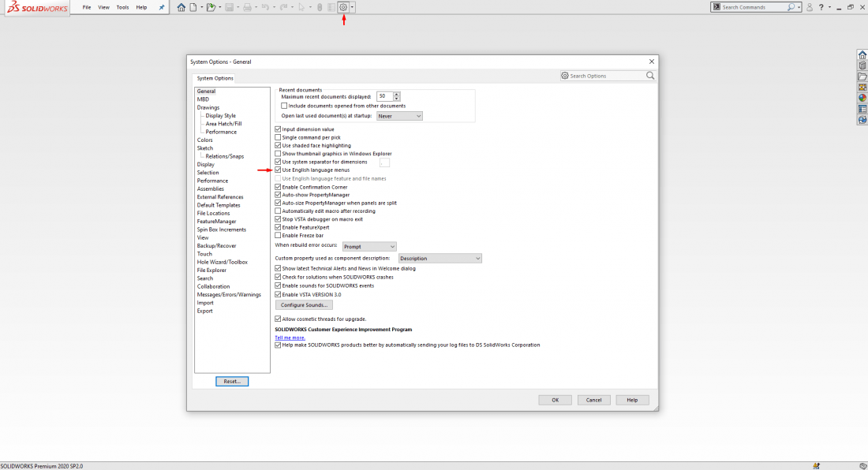This screenshot has height=470, width=868.
Task: Click magnifier icon in Search Options field
Action: (x=650, y=76)
